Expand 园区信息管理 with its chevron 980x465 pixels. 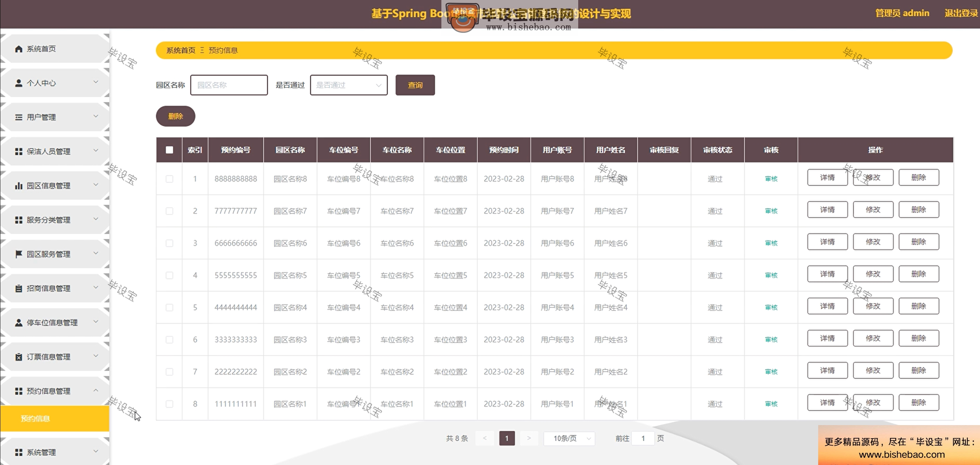click(96, 185)
